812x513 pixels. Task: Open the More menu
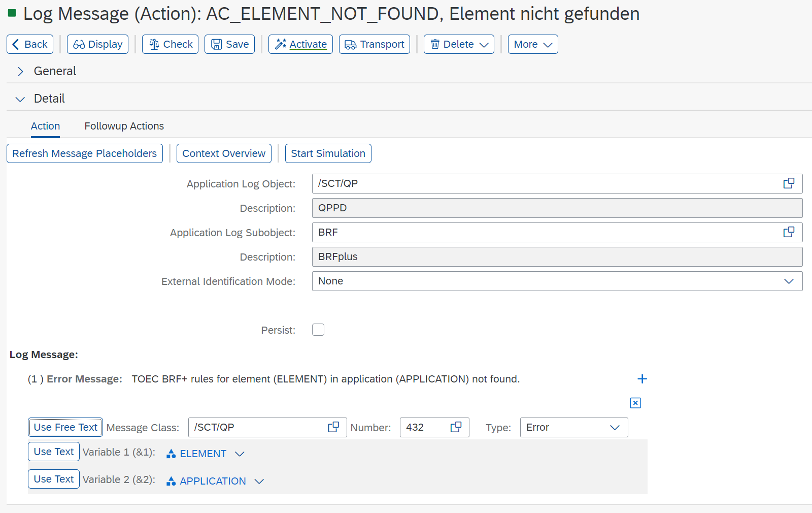click(x=532, y=44)
